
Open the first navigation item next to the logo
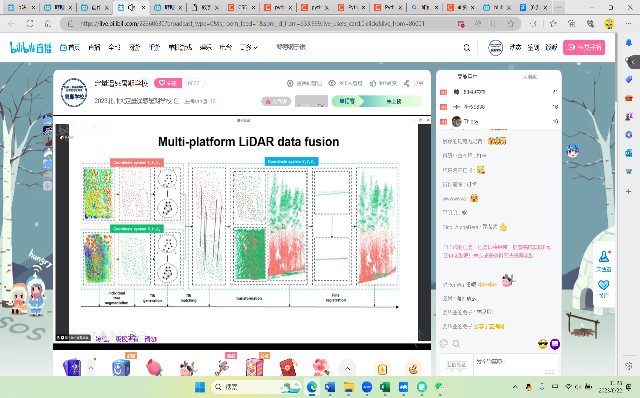70,47
